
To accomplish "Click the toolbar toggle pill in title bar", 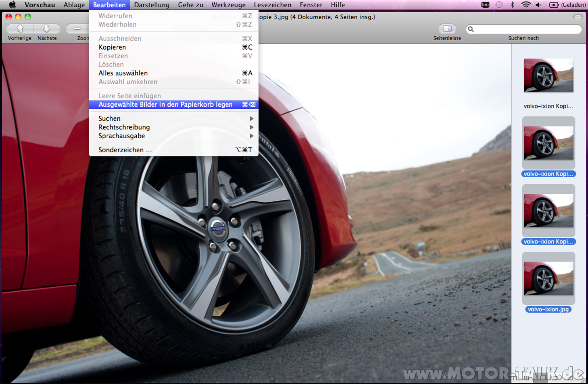I will (578, 17).
